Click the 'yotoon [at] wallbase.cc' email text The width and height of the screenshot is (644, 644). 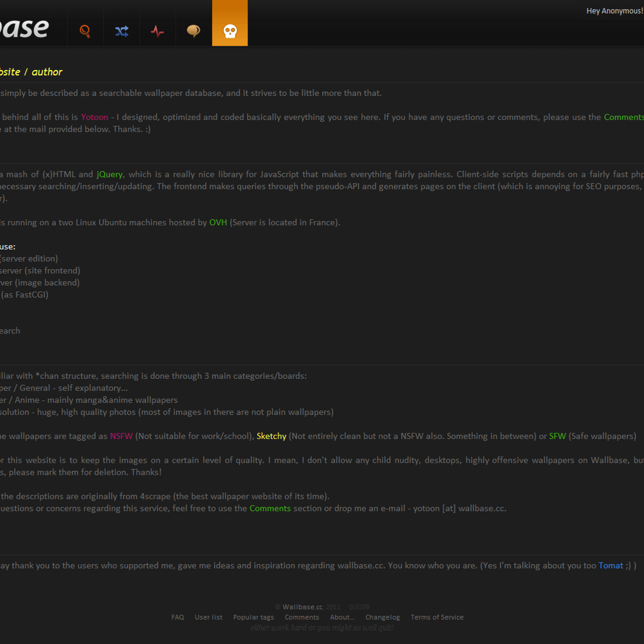pos(459,508)
